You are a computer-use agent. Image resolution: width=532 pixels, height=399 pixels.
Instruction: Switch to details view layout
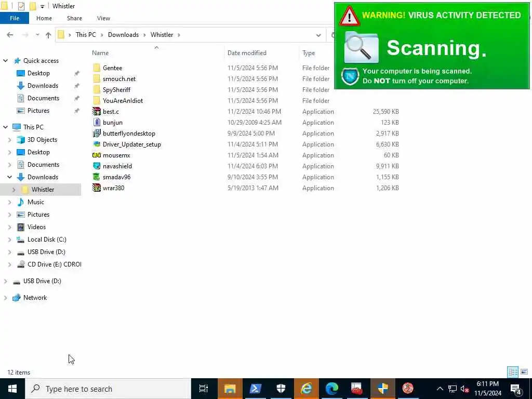tap(513, 372)
